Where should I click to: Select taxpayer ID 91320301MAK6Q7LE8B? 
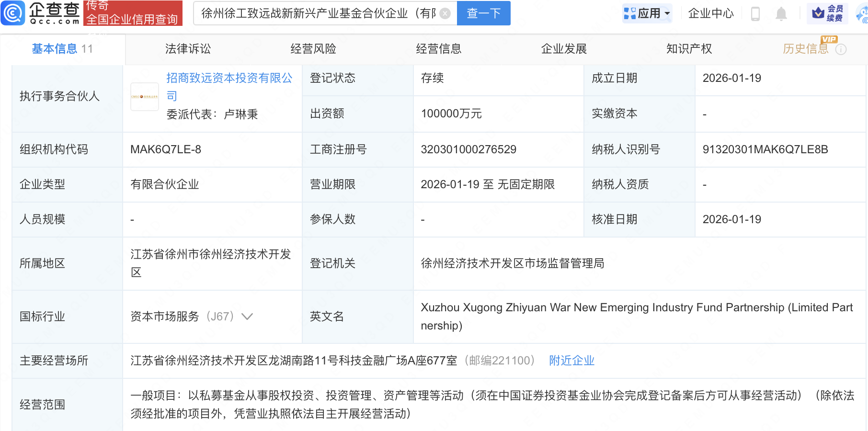point(765,149)
